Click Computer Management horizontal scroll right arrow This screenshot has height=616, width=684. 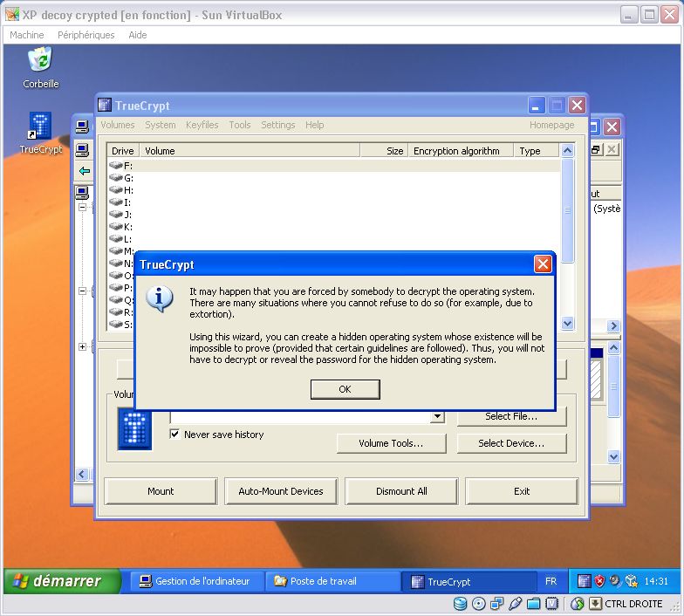click(x=613, y=326)
